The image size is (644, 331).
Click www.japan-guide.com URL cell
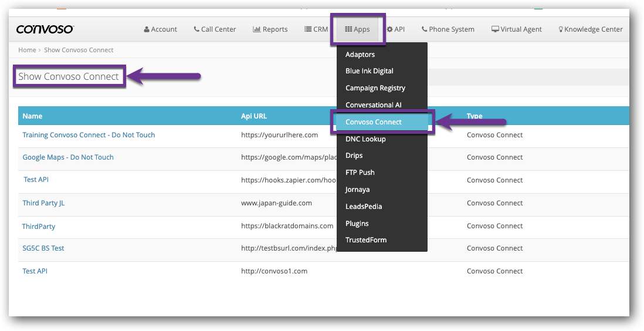click(276, 202)
